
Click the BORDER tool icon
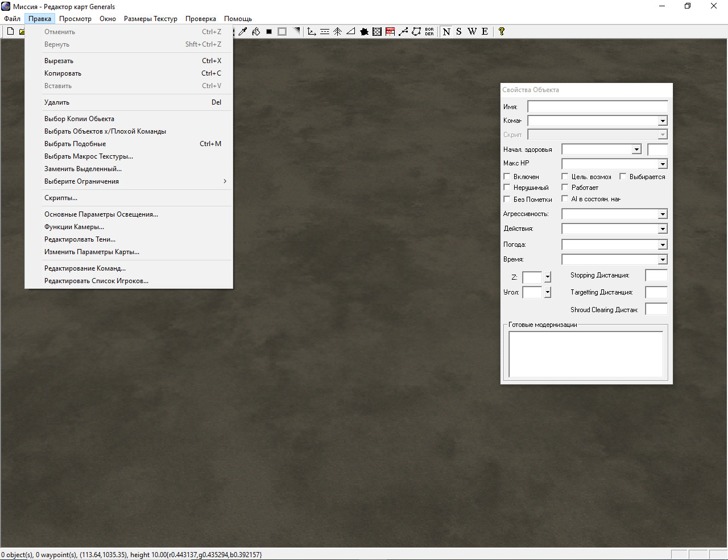click(x=429, y=32)
